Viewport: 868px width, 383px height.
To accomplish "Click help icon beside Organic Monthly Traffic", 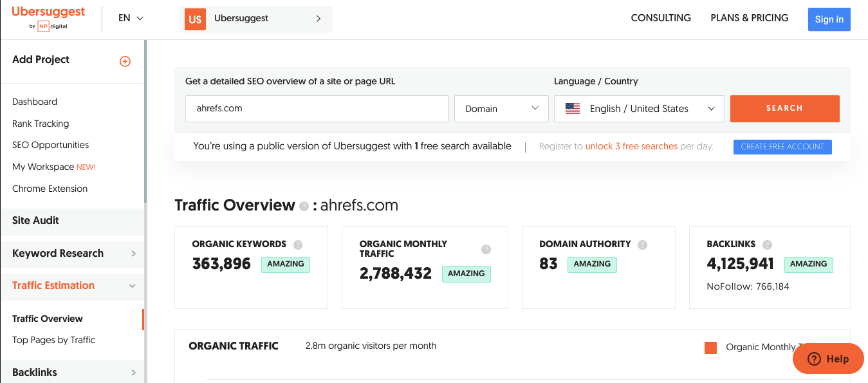I will 486,249.
